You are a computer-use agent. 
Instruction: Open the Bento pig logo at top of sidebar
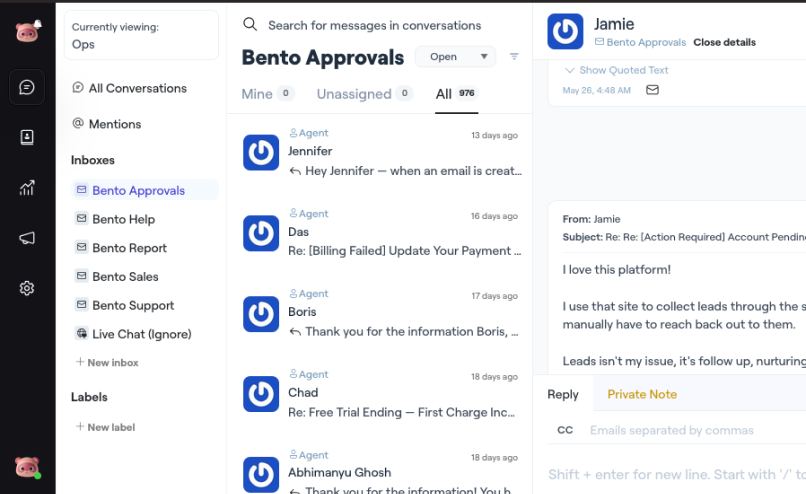pos(28,32)
